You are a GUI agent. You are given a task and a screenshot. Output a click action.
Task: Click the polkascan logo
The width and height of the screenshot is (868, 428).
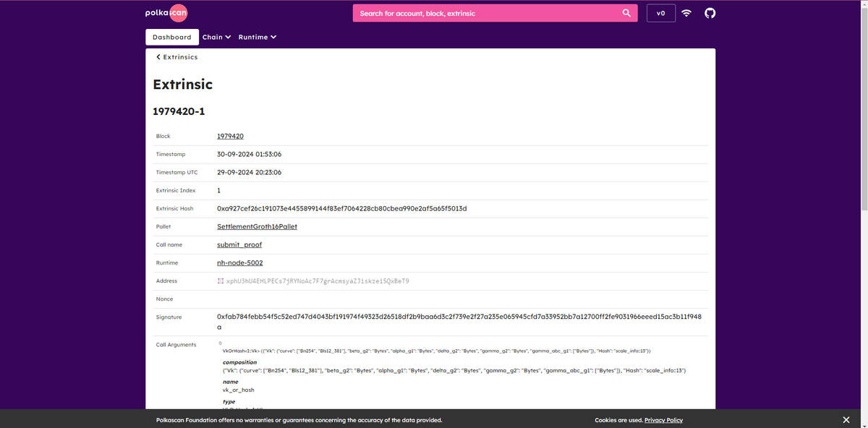pos(166,13)
